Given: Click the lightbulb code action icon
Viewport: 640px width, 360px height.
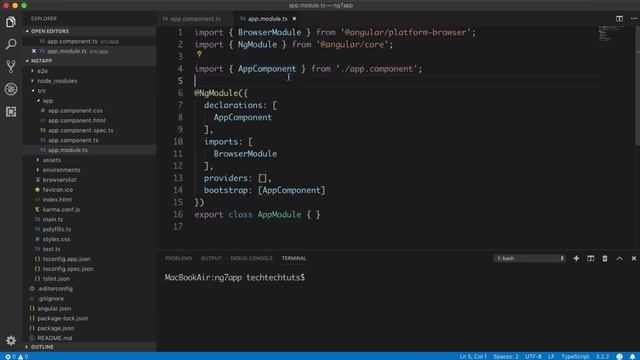Looking at the screenshot, I should click(199, 54).
